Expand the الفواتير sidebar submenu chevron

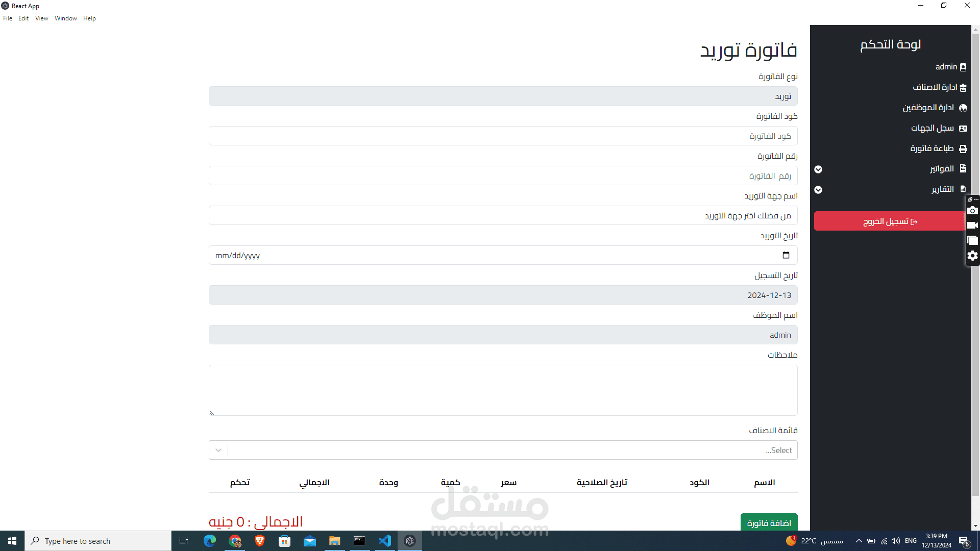(818, 169)
